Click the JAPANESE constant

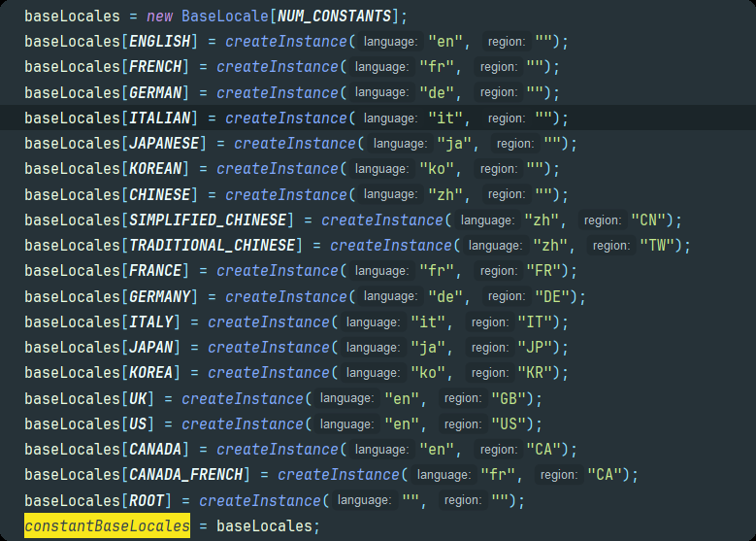(x=164, y=144)
